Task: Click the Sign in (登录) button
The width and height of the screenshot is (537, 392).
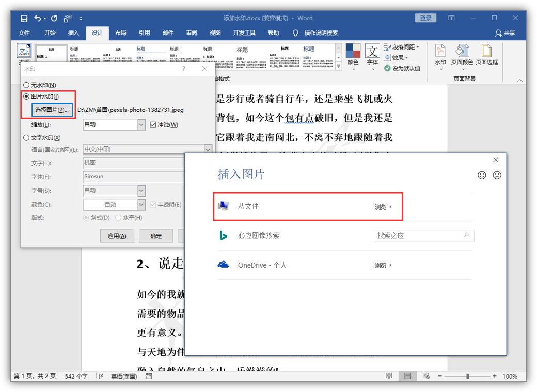Action: click(425, 18)
